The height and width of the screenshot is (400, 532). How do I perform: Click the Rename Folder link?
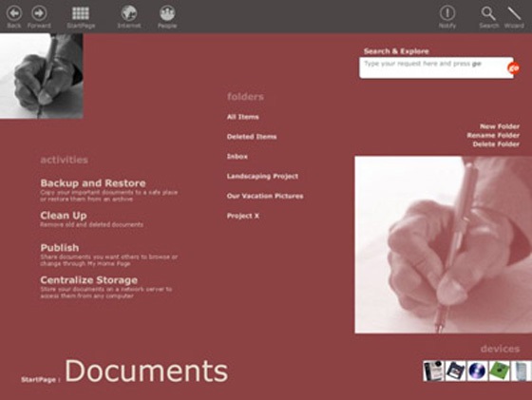[493, 135]
